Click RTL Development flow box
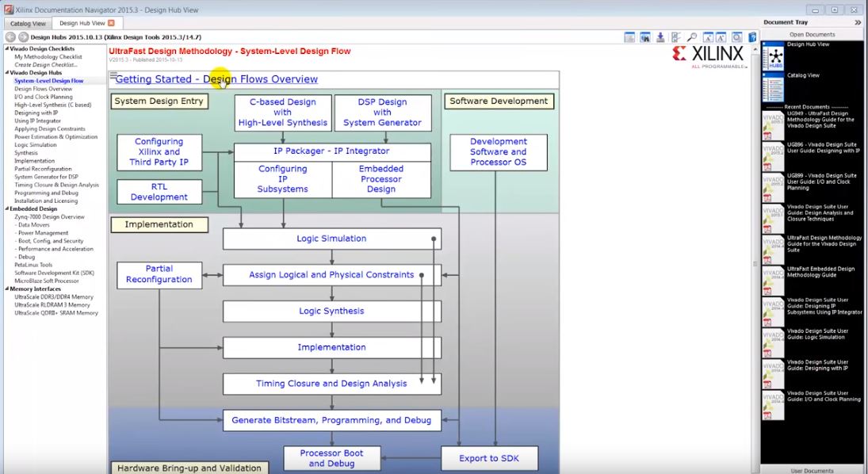Viewport: 868px width, 474px height. (159, 192)
